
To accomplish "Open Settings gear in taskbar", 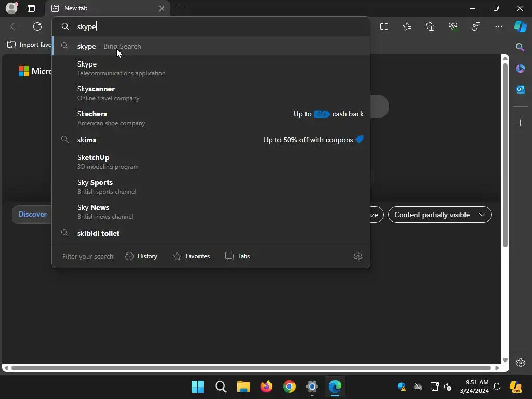I will point(312,387).
